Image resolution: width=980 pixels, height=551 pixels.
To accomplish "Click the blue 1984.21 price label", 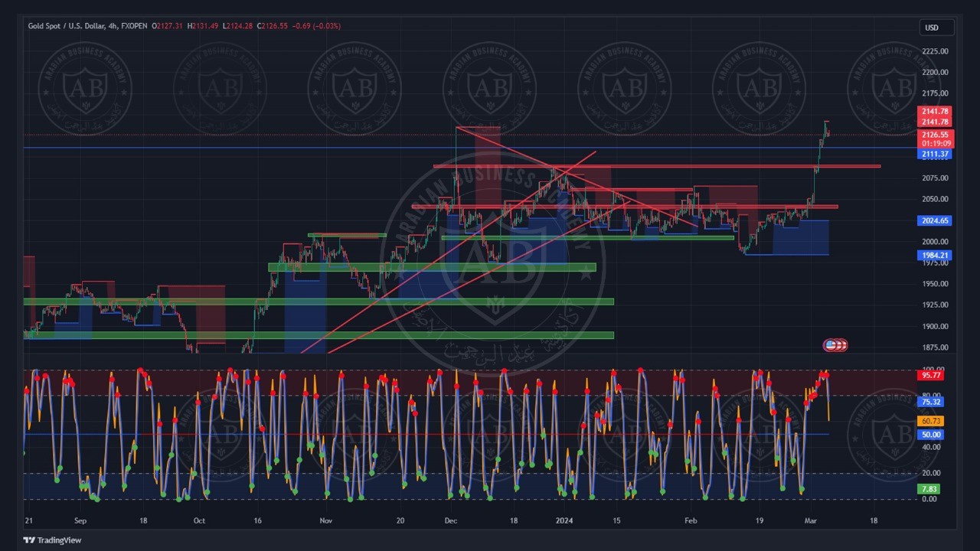I will 936,256.
